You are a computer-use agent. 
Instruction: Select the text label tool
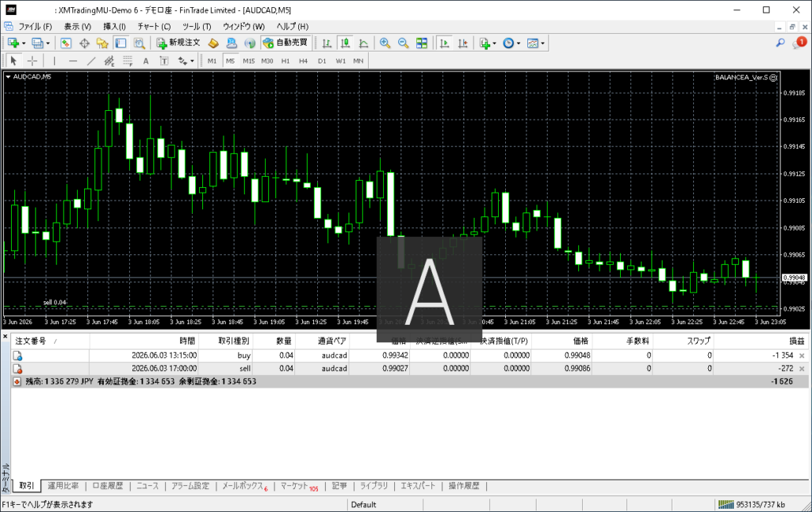tap(164, 61)
